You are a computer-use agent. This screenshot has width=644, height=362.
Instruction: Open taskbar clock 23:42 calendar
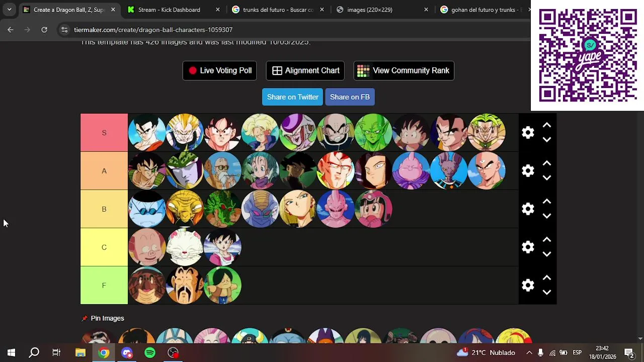[x=602, y=353]
